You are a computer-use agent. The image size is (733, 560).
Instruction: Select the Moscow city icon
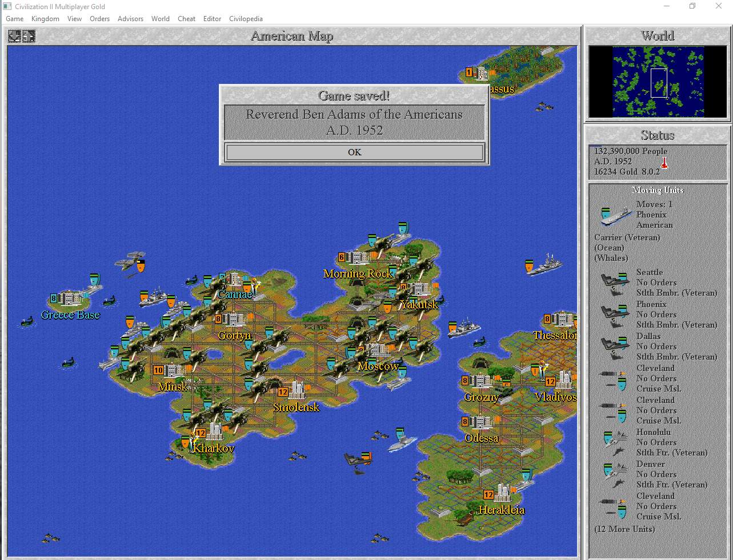pyautogui.click(x=378, y=350)
